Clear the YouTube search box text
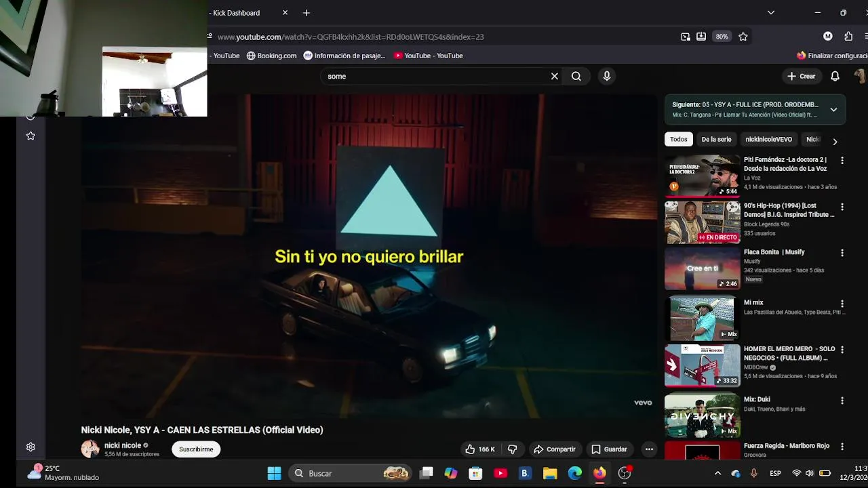Image resolution: width=868 pixels, height=488 pixels. point(554,77)
